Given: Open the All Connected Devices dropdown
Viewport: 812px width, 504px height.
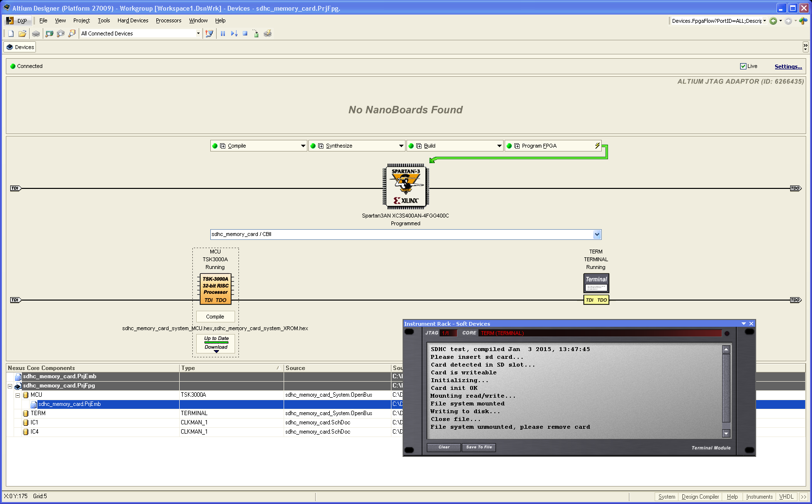Looking at the screenshot, I should 198,34.
